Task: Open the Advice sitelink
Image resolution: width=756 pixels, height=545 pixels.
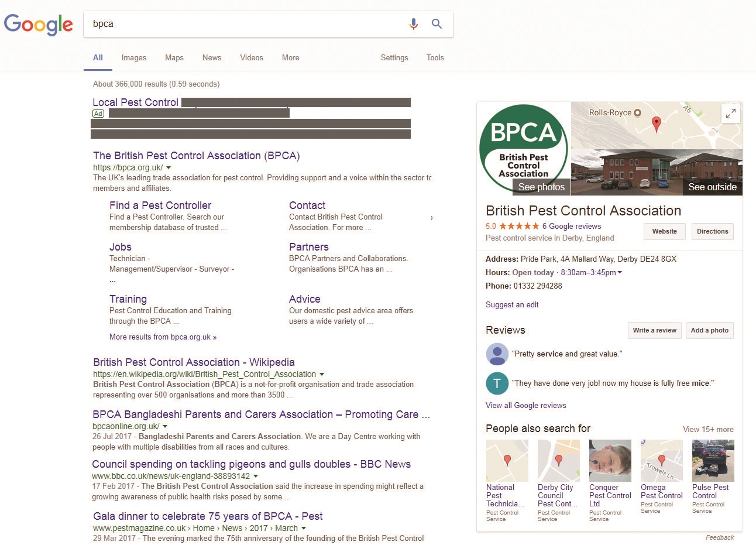Action: (305, 299)
